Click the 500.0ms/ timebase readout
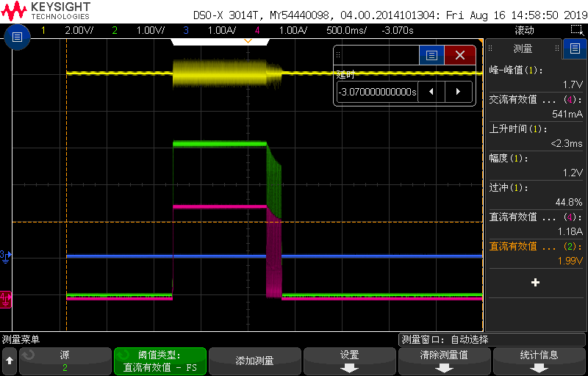588x376 pixels. pyautogui.click(x=346, y=30)
